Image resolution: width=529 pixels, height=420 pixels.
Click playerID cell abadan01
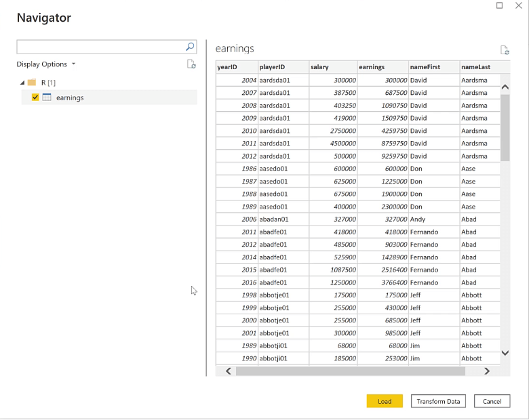coord(283,219)
